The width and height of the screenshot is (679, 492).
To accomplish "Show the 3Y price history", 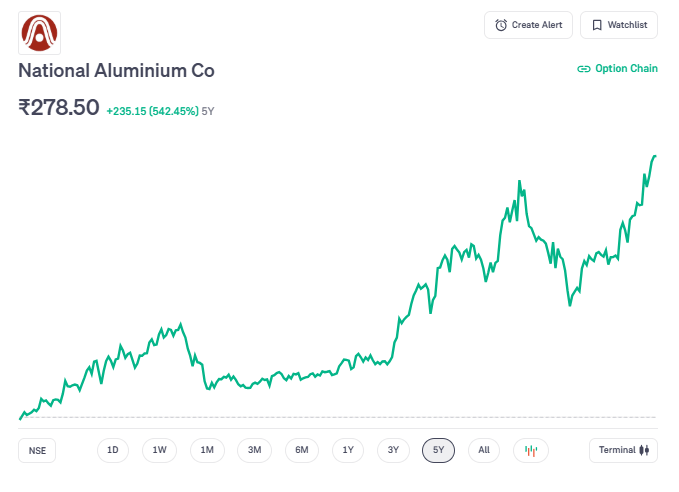I will tap(393, 451).
